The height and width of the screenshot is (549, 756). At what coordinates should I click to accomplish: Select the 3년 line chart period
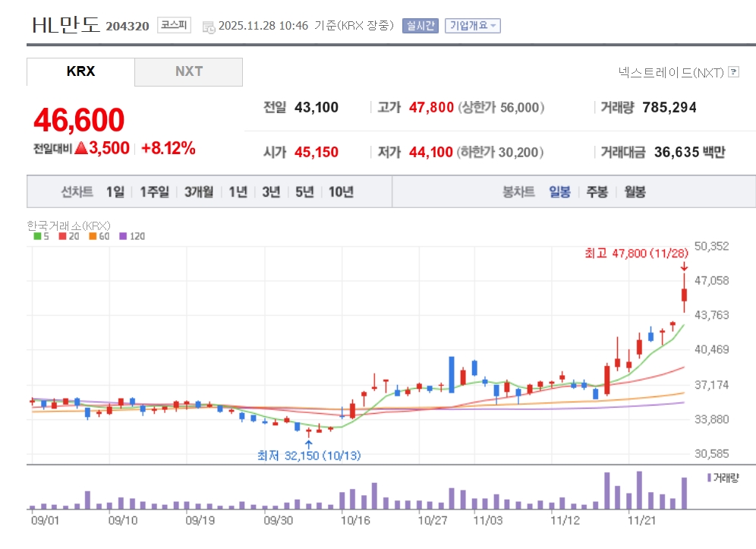click(x=271, y=192)
